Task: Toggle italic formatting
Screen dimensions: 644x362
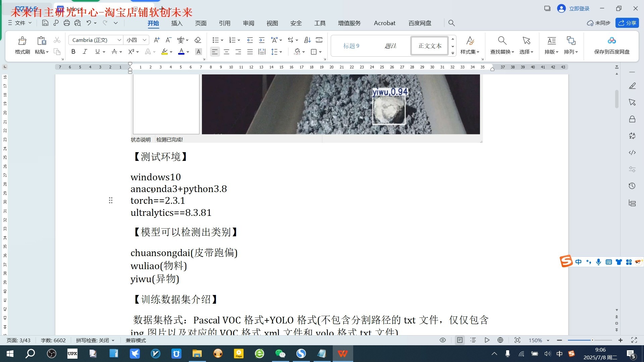Action: tap(85, 52)
